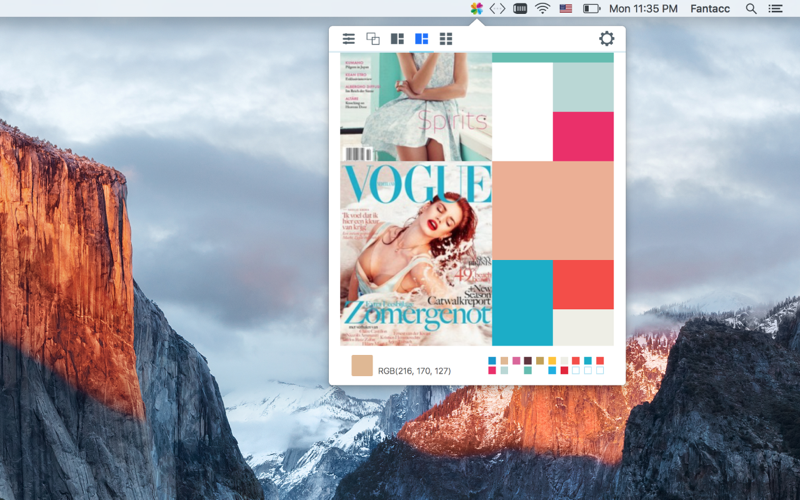800x500 pixels.
Task: Choose the small orchid pink history swatch
Action: pyautogui.click(x=516, y=361)
